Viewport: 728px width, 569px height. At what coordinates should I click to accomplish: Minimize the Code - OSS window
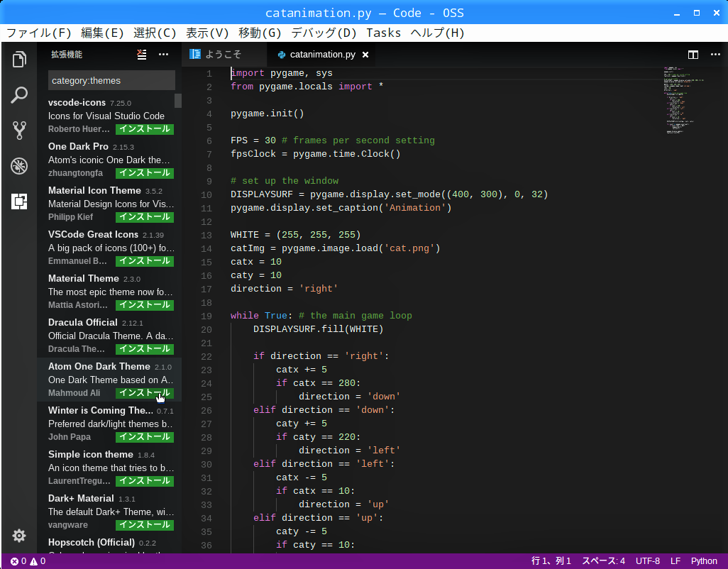677,13
